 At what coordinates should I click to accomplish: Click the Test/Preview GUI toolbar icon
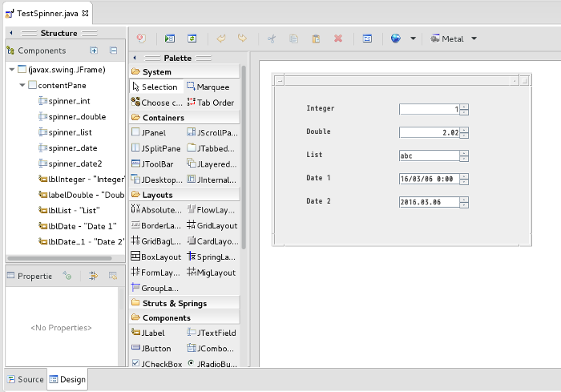point(170,38)
